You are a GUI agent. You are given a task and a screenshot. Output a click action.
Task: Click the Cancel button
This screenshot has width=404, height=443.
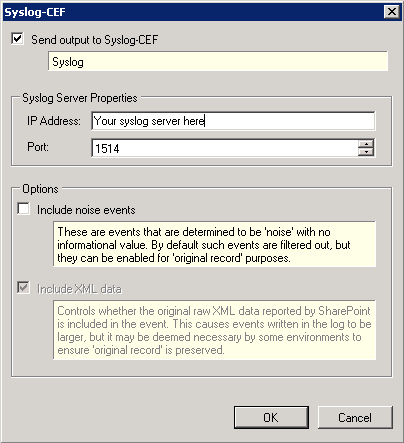355,417
